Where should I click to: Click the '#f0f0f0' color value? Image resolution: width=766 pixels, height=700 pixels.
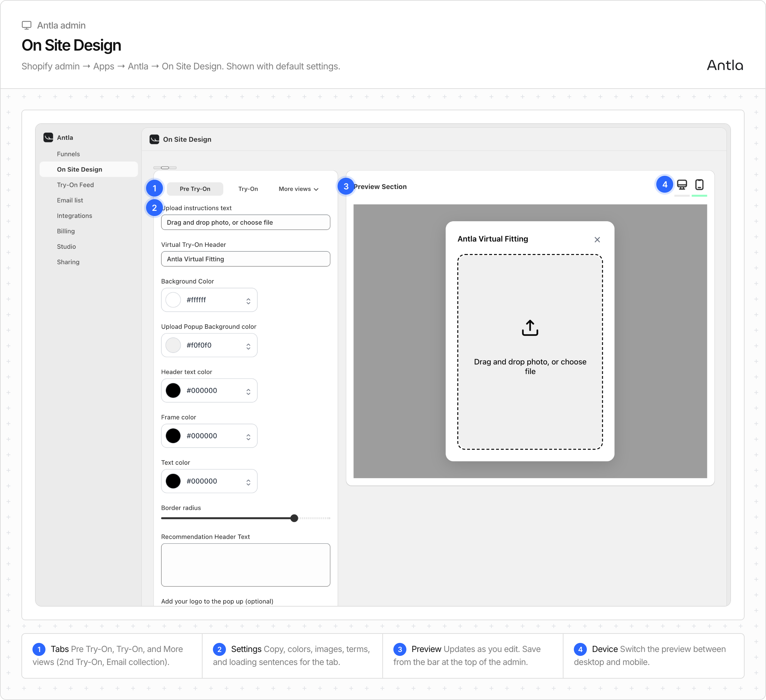tap(199, 345)
